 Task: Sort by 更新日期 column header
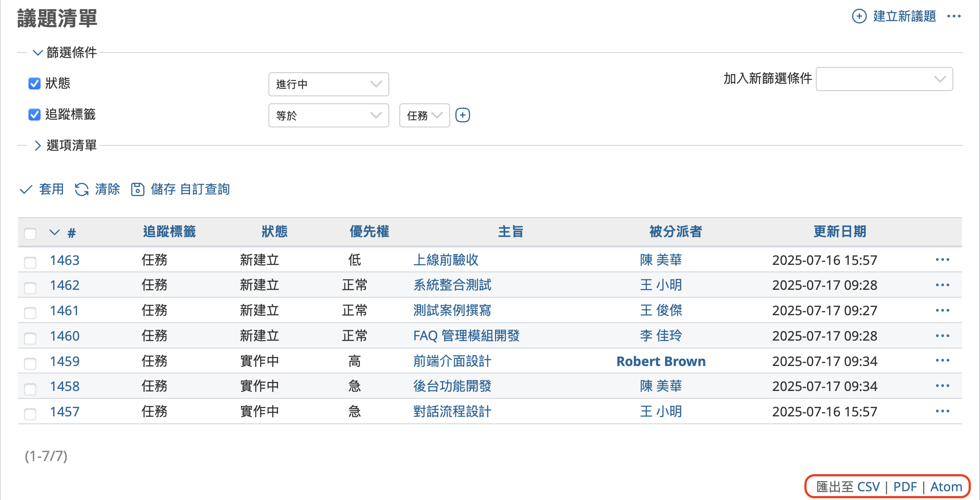click(x=840, y=232)
